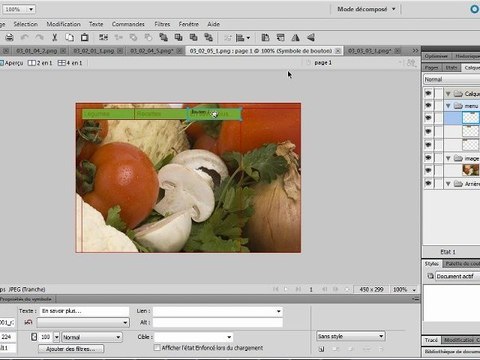The height and width of the screenshot is (360, 480).
Task: Hide the image layer folder
Action: coord(428,158)
